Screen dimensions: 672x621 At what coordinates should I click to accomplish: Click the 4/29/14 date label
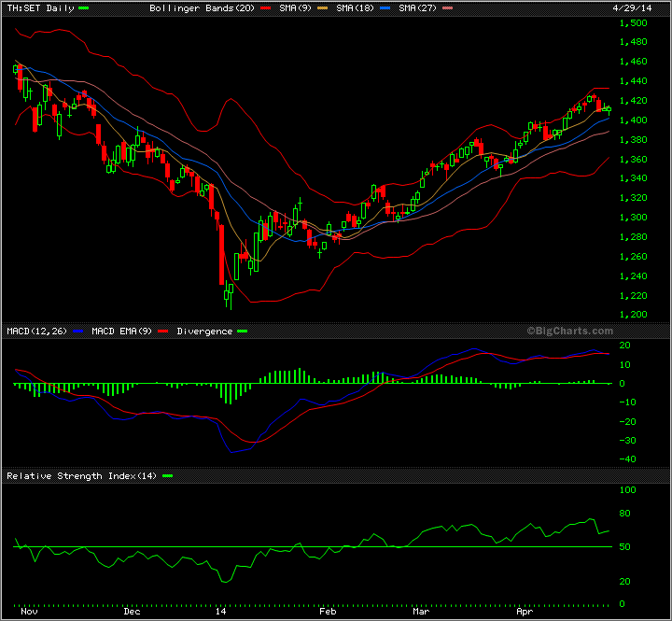click(x=632, y=8)
